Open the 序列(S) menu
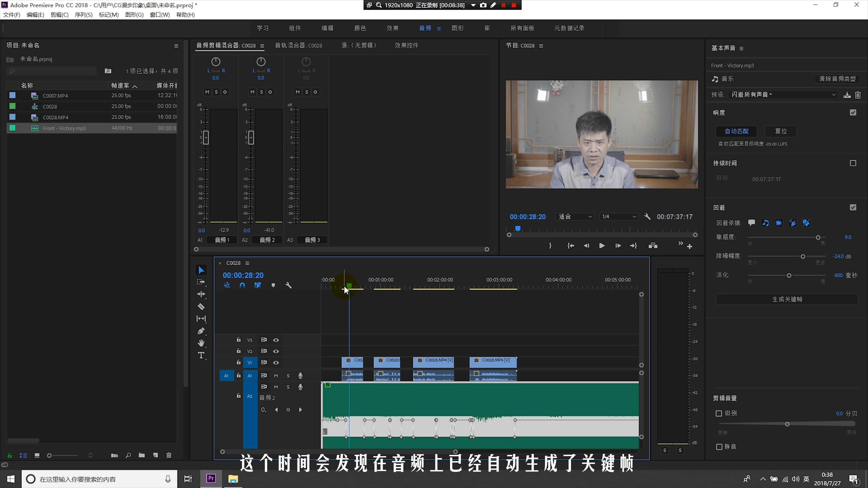 pyautogui.click(x=83, y=15)
